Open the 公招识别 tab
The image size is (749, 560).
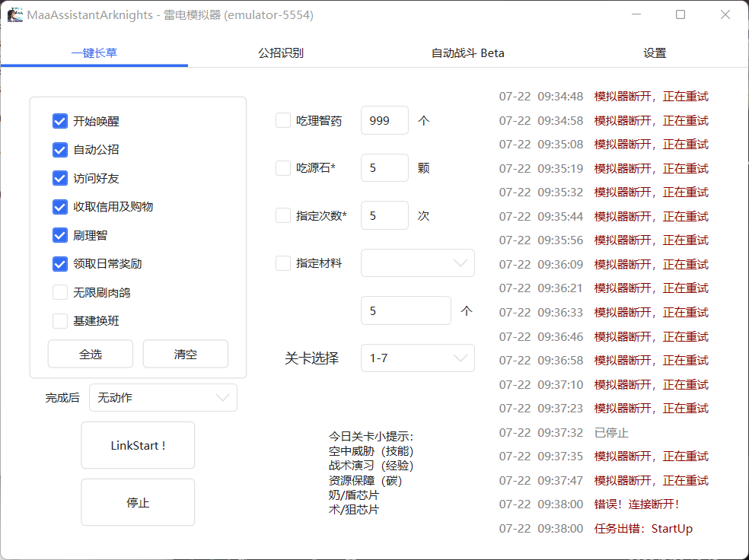tap(281, 53)
